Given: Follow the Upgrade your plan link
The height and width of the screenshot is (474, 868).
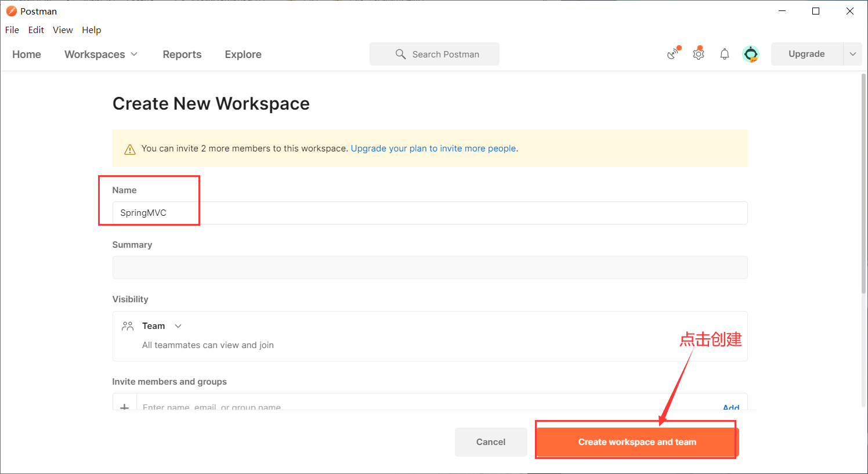Looking at the screenshot, I should tap(433, 149).
